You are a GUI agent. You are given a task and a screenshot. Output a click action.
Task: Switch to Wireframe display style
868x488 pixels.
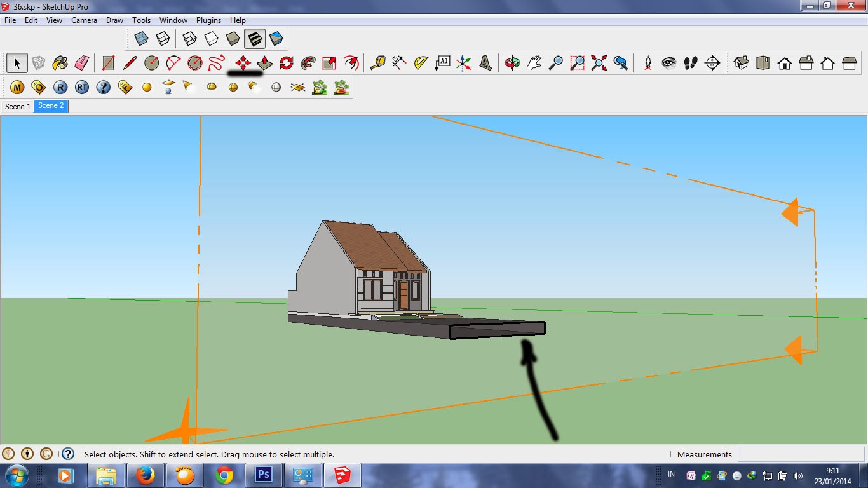coord(187,38)
